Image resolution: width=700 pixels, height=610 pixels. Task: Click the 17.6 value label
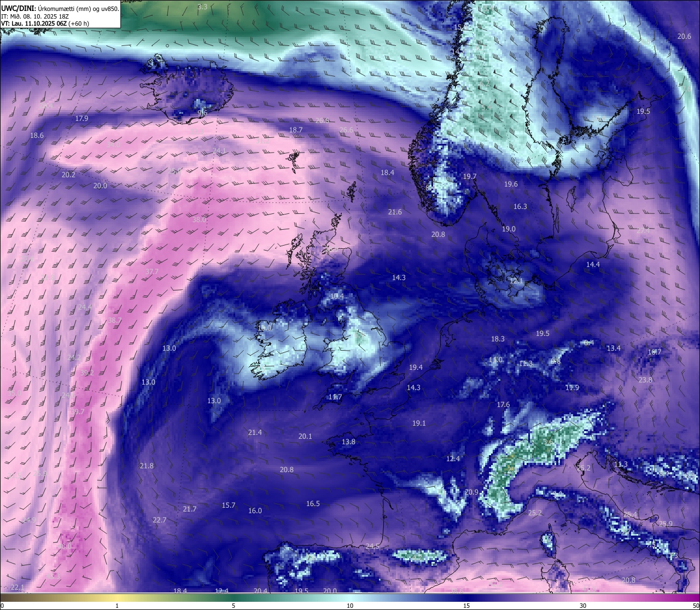tap(503, 404)
